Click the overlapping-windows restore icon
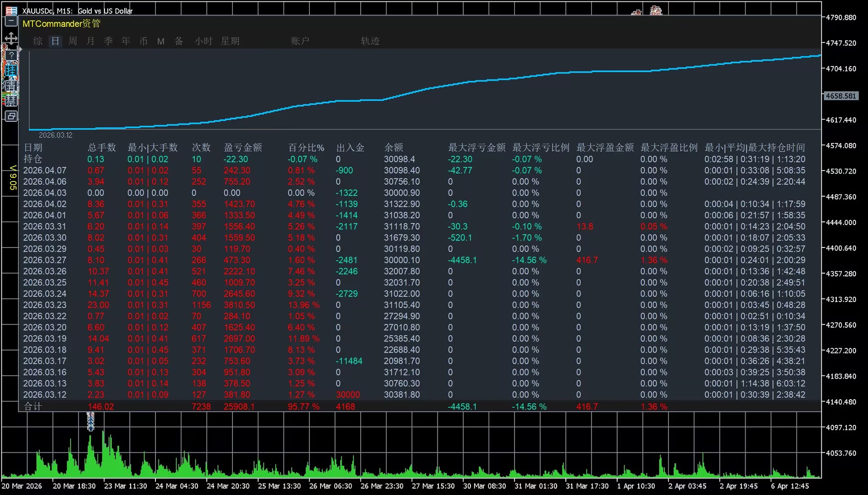868x495 pixels. point(11,116)
